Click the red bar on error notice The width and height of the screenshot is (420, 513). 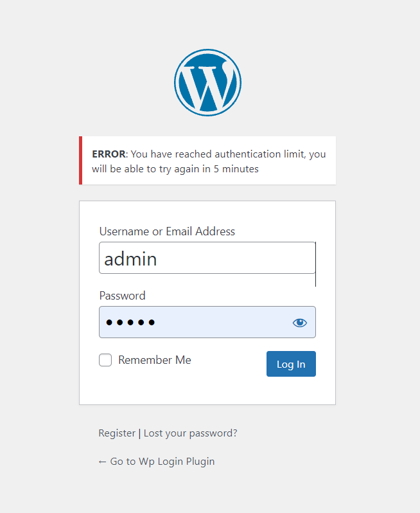tap(80, 160)
